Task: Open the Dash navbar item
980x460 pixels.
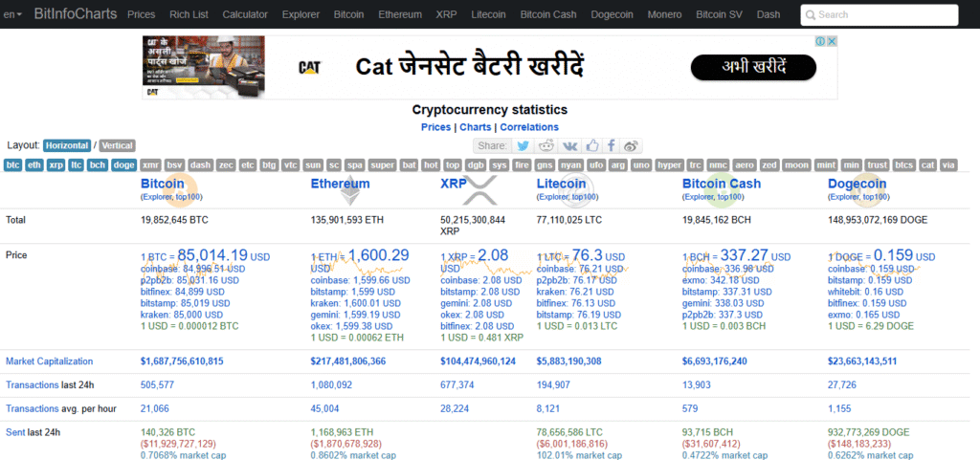Action: point(768,14)
